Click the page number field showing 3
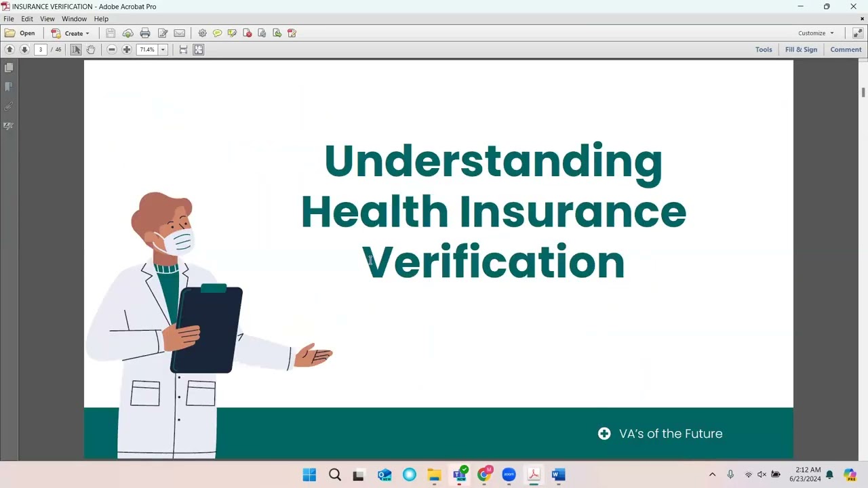 41,49
